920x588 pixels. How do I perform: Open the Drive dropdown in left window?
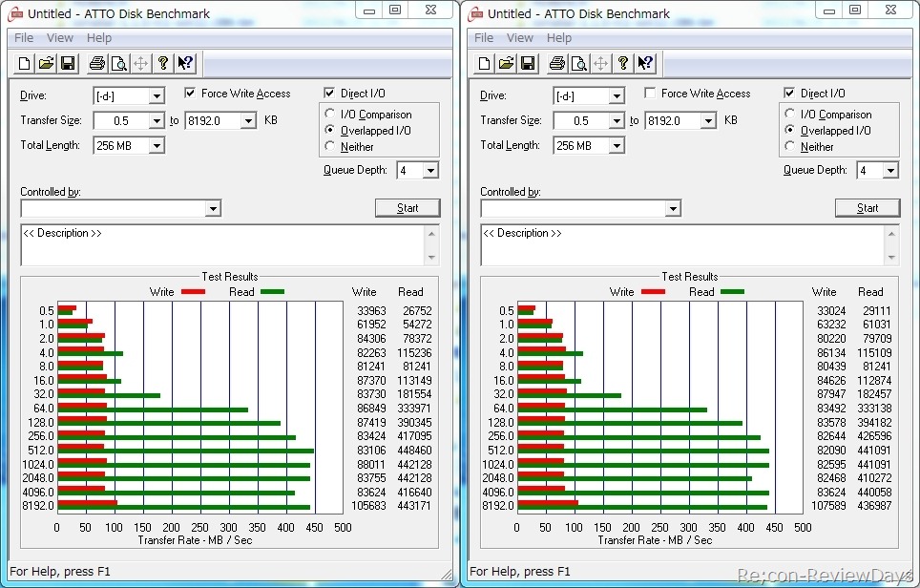pyautogui.click(x=157, y=95)
